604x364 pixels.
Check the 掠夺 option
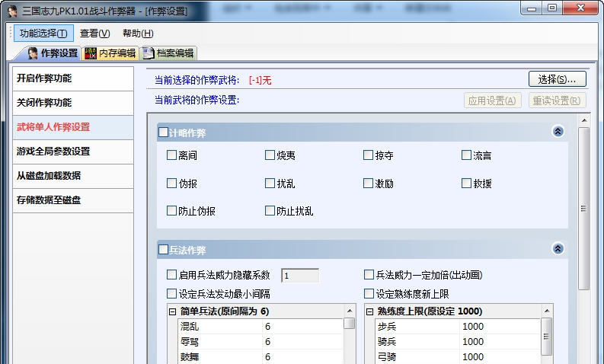[x=368, y=155]
